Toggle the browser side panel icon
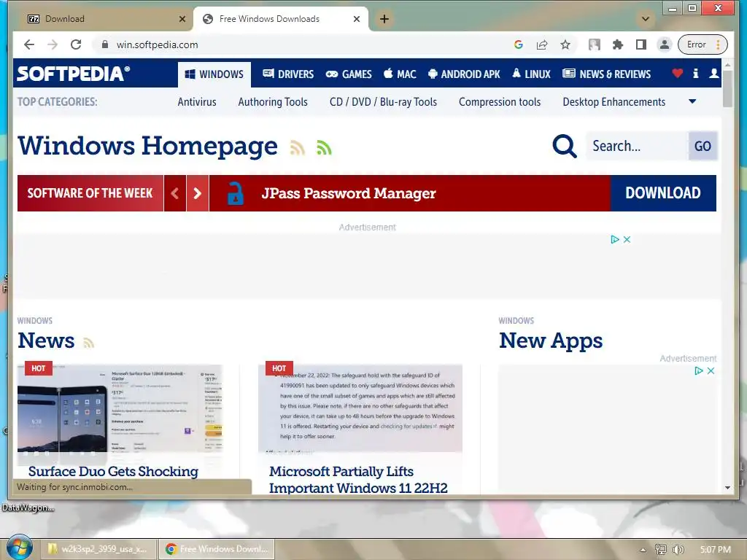 (641, 44)
